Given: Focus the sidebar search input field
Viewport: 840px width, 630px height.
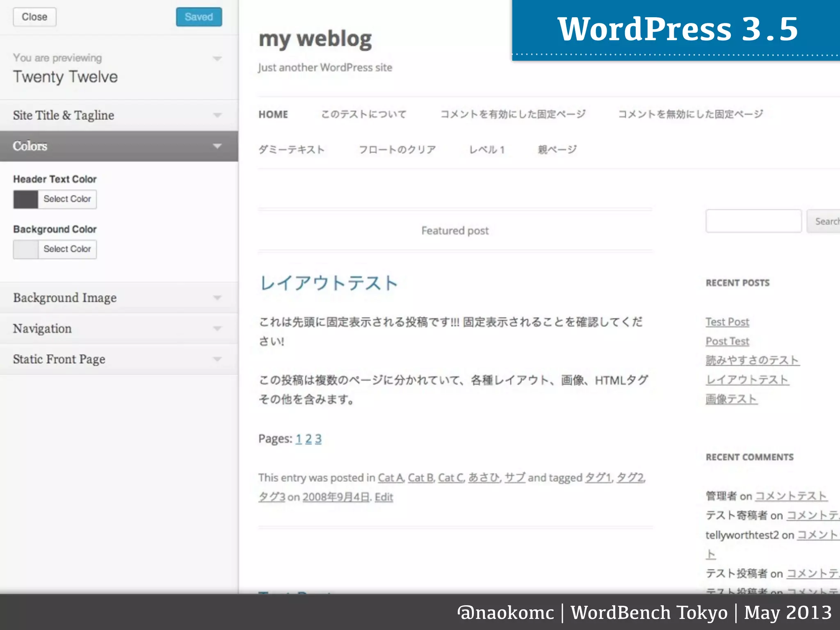Looking at the screenshot, I should point(753,221).
